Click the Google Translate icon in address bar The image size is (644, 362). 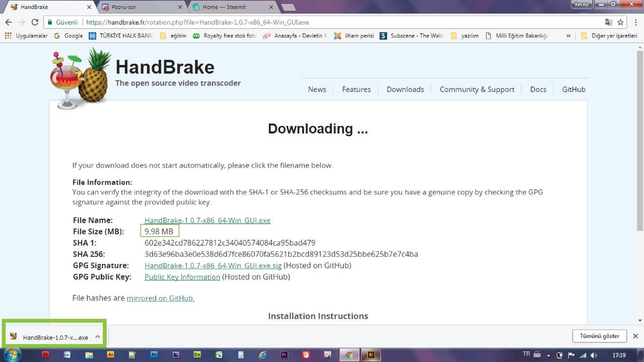tap(609, 22)
